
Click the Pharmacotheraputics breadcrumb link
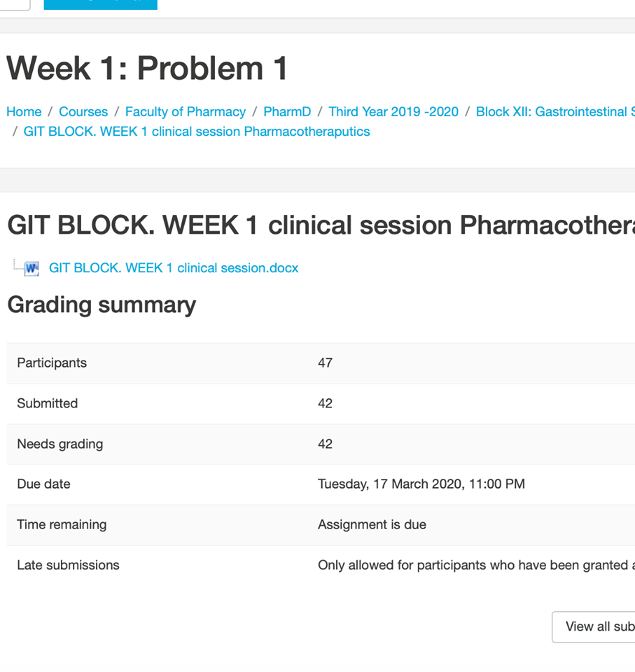[197, 132]
